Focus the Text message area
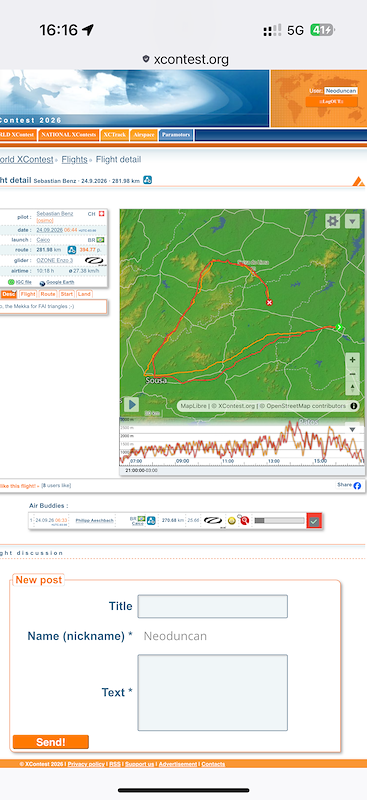367x800 pixels. (x=212, y=692)
